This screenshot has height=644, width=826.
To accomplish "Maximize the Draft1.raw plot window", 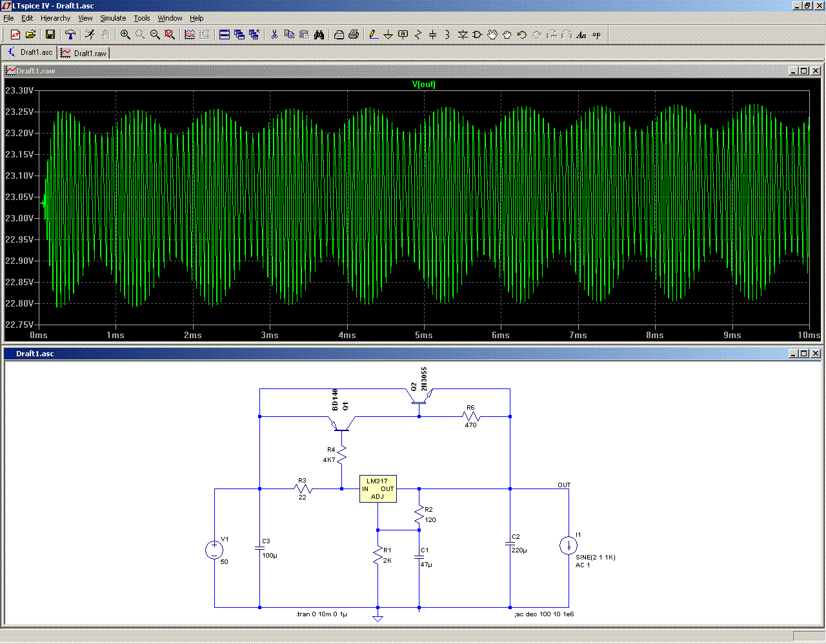I will pos(804,71).
